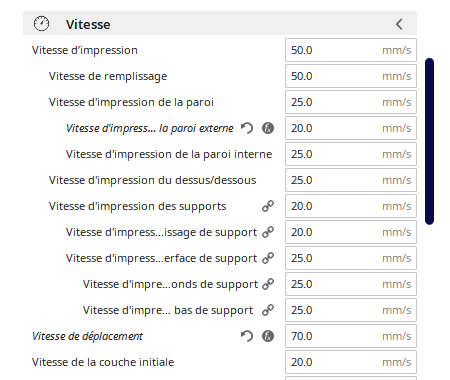The width and height of the screenshot is (450, 380).
Task: Click link icon for bas de support speed
Action: (x=268, y=310)
